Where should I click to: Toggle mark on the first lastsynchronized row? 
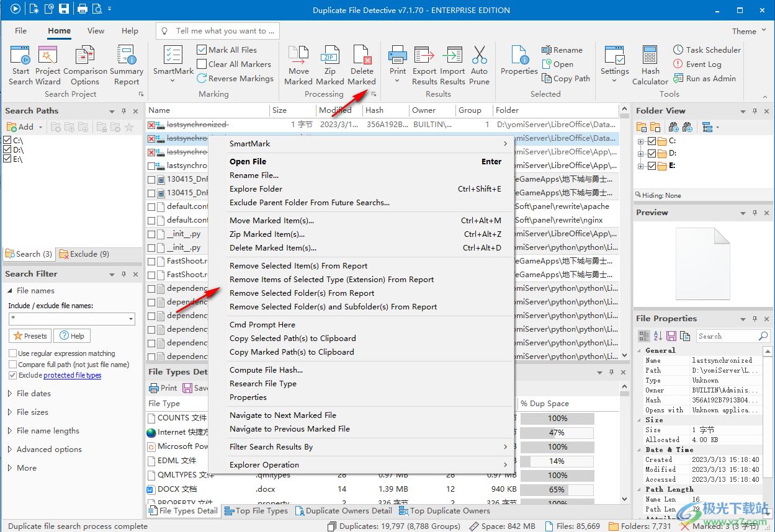point(151,125)
